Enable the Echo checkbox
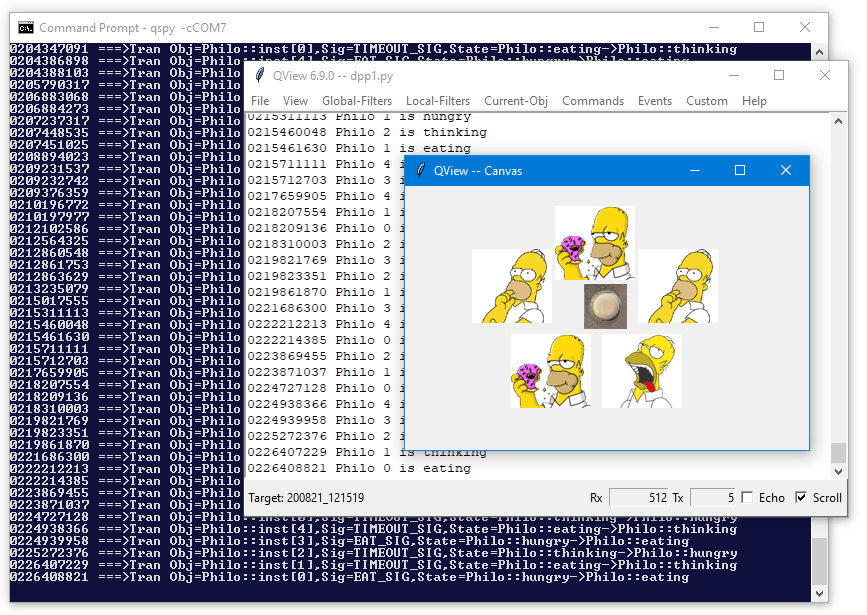 tap(747, 498)
